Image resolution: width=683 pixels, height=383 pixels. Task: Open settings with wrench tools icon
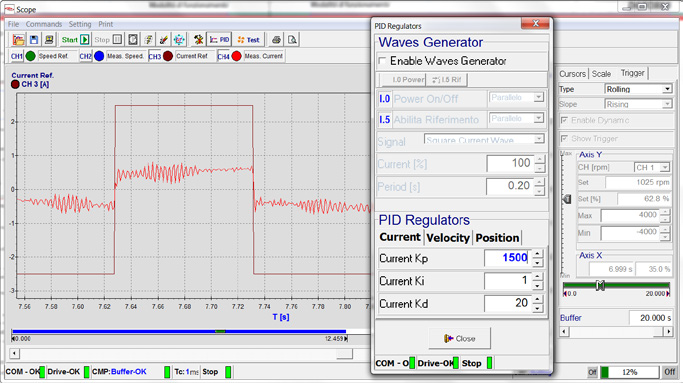coord(199,40)
